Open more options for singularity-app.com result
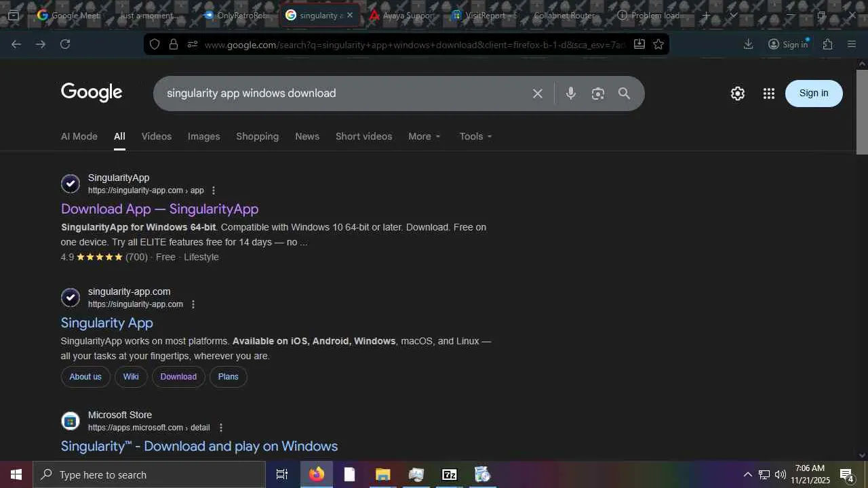 193,304
